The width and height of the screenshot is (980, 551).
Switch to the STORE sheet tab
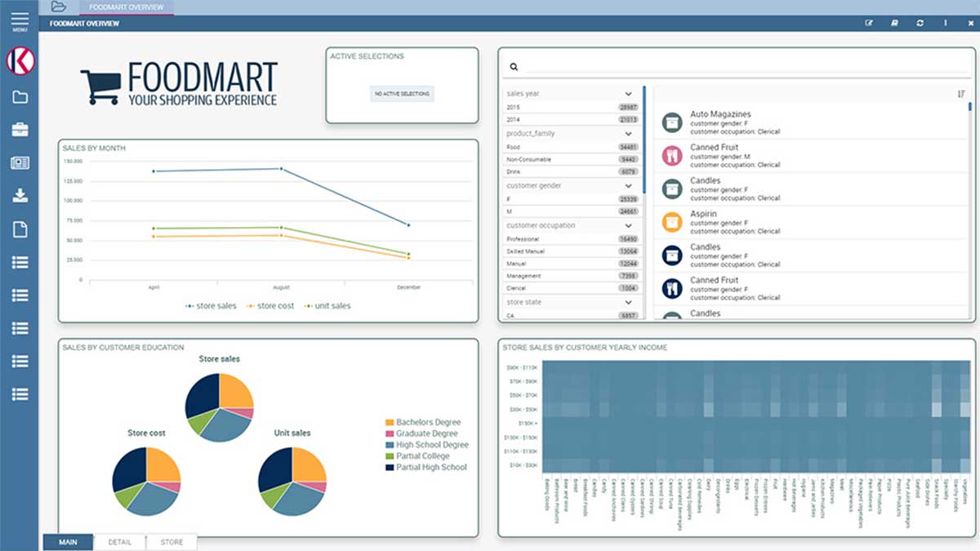tap(171, 542)
